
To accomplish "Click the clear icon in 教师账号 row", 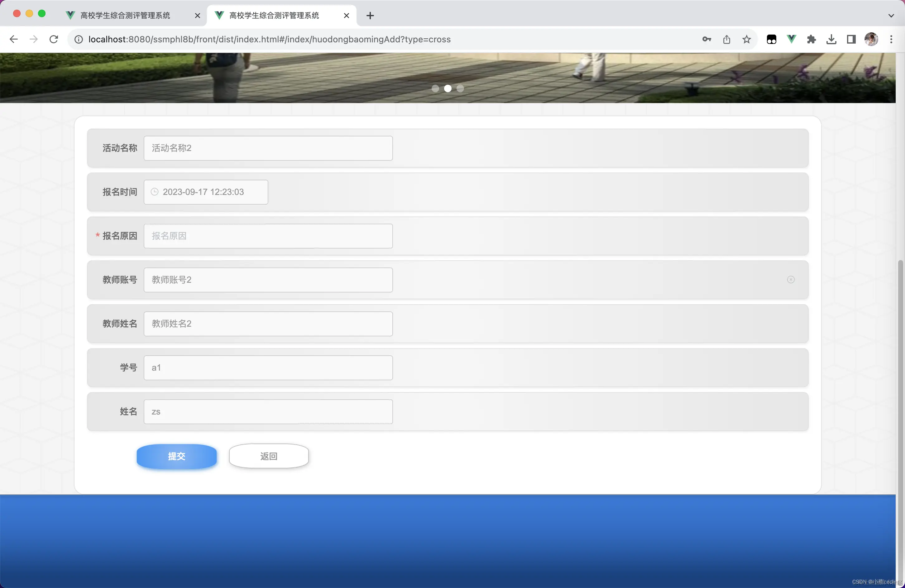I will pos(791,280).
